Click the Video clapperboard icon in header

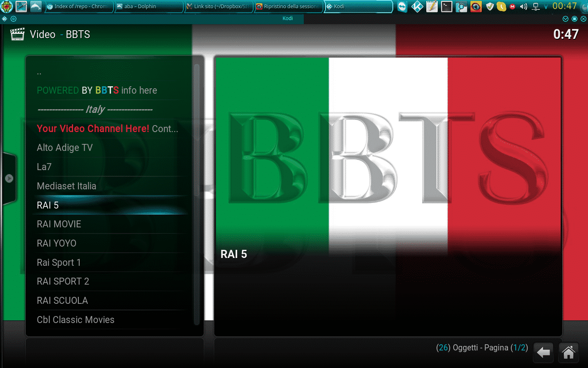click(x=17, y=34)
